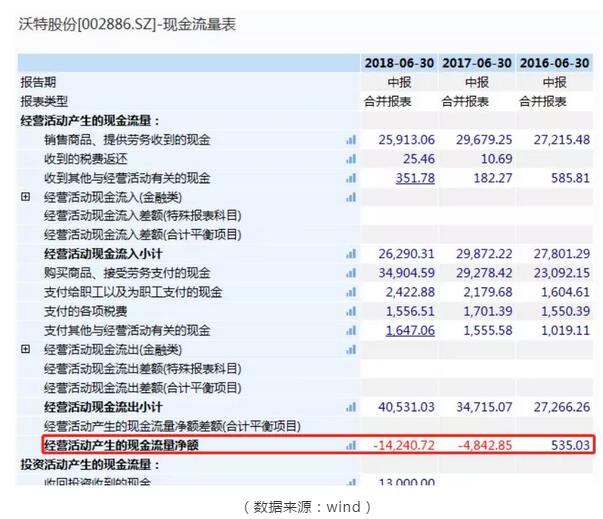Select the value 182.27
Viewport: 603px width, 519px height.
(493, 178)
